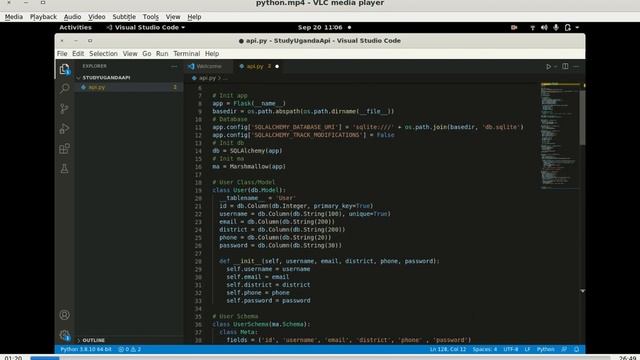The image size is (640, 360).
Task: Open the Run and Debug view
Action: click(x=64, y=129)
